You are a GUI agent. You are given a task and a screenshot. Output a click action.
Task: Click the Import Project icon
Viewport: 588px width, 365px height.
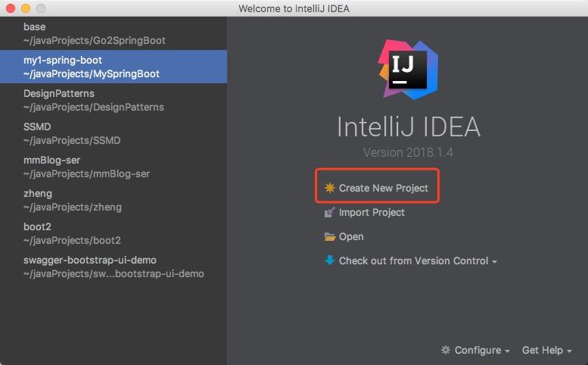click(x=329, y=213)
